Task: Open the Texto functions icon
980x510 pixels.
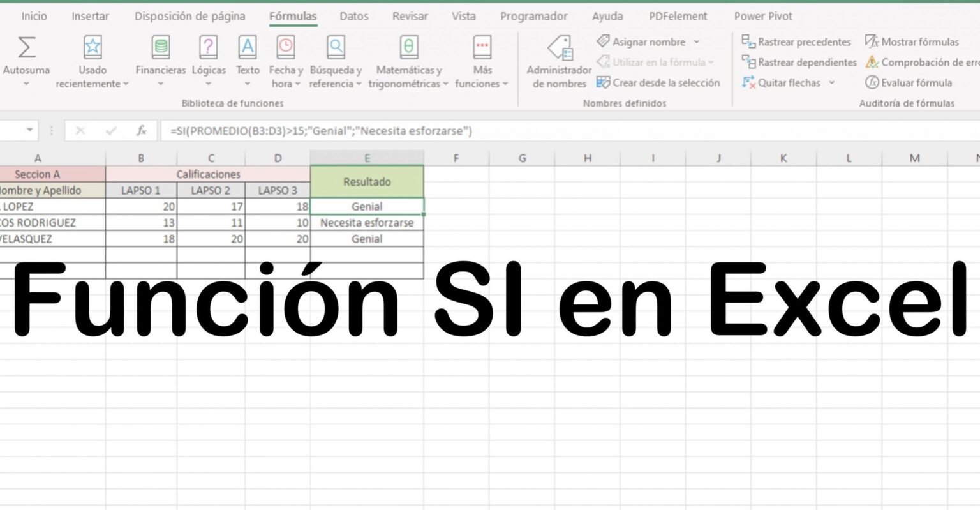Action: point(248,47)
